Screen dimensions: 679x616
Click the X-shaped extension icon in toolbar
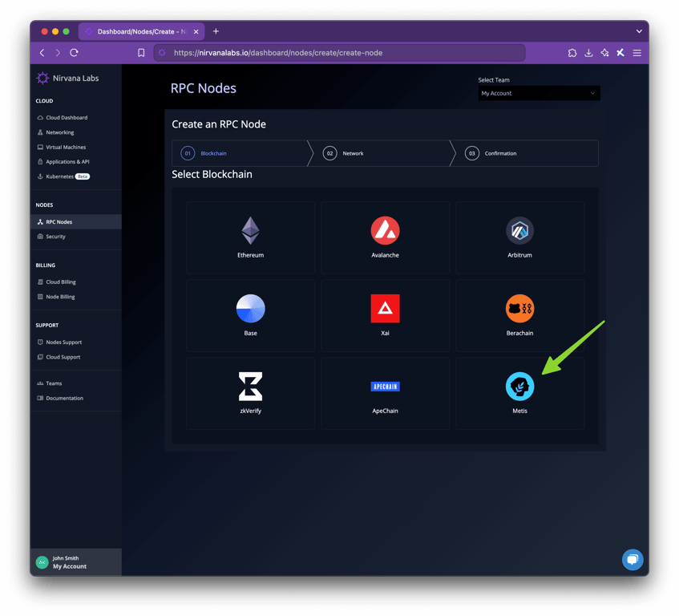(x=620, y=53)
